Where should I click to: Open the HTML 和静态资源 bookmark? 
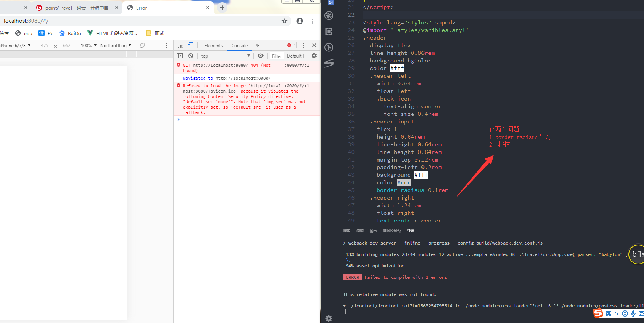[x=112, y=33]
